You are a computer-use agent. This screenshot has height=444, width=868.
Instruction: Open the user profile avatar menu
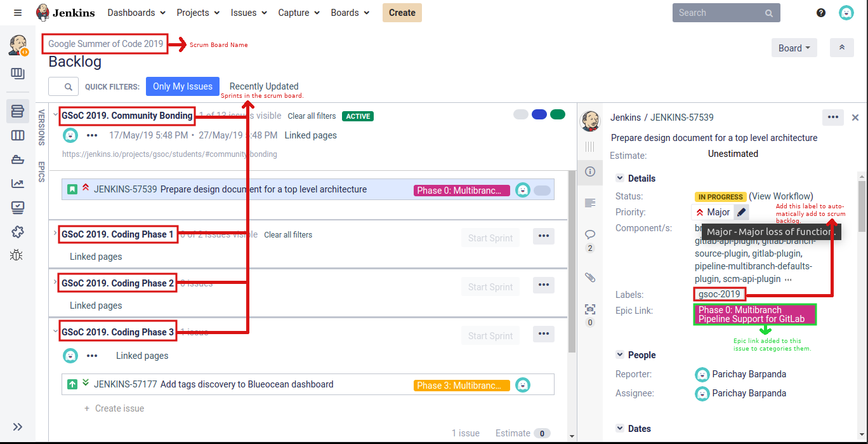click(x=846, y=13)
